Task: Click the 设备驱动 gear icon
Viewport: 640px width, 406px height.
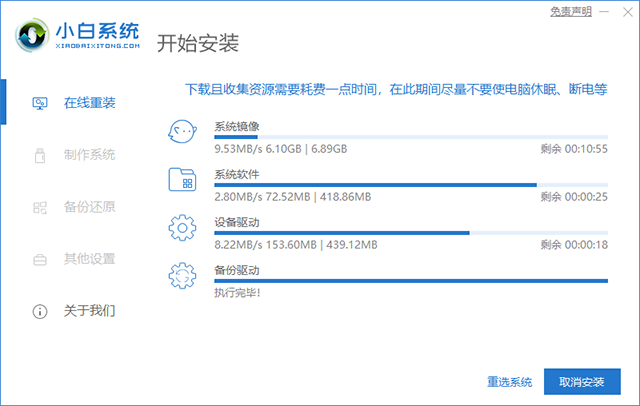Action: coord(182,229)
